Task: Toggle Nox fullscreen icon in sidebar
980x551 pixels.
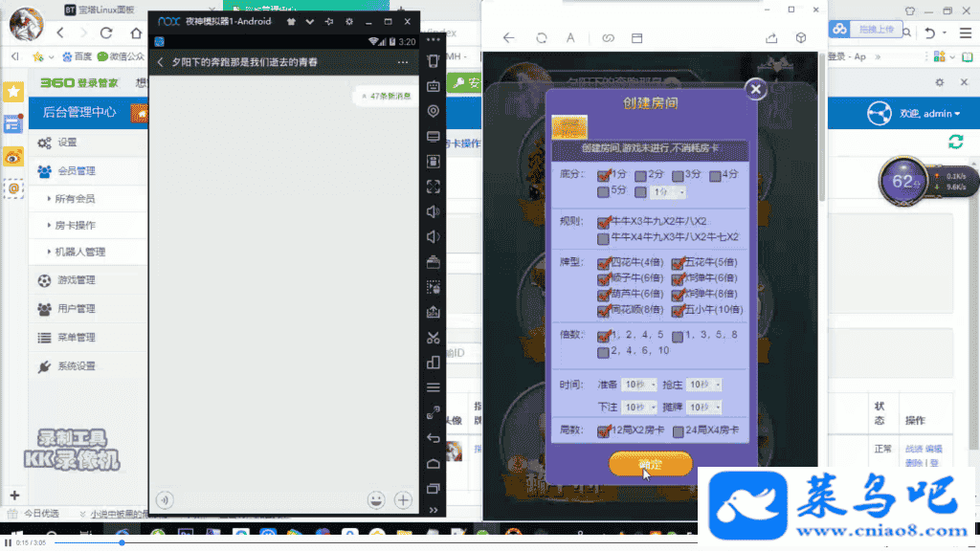Action: 434,187
